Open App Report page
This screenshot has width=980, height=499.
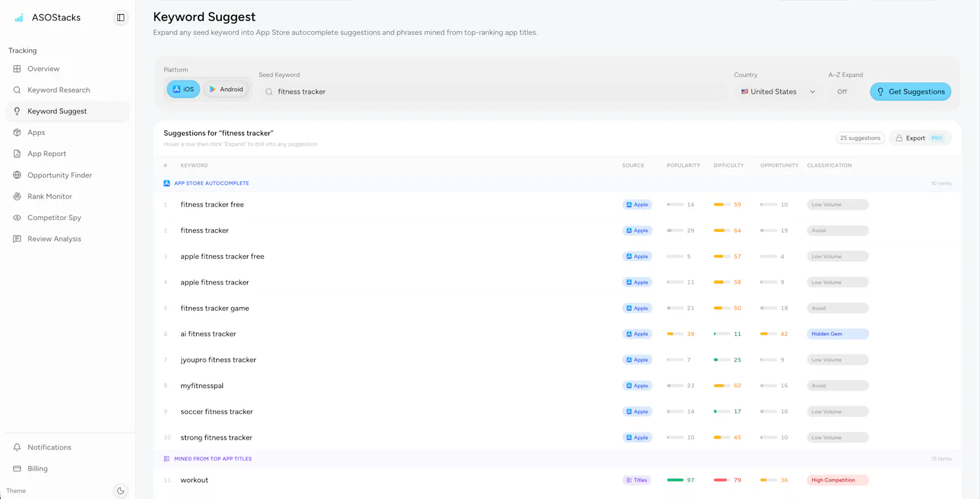point(67,154)
